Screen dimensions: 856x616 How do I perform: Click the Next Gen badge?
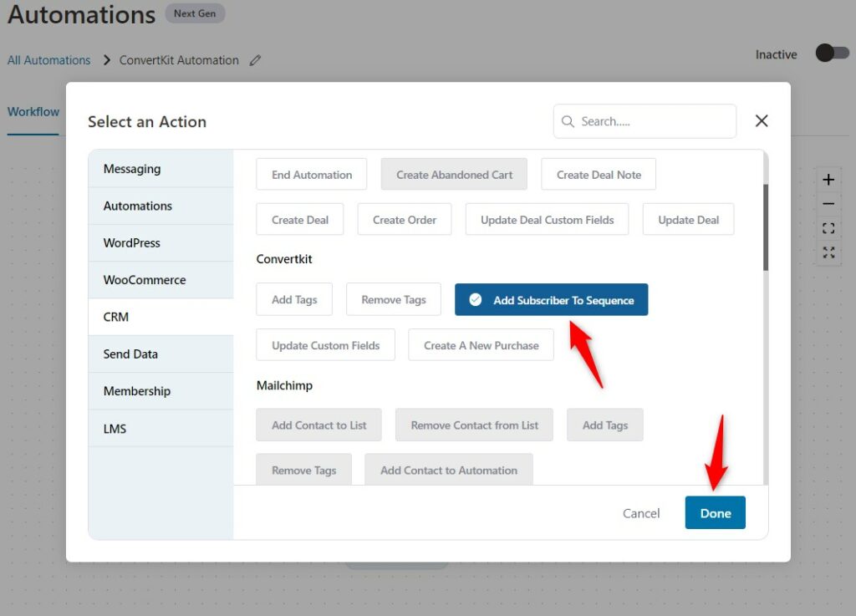click(x=195, y=13)
